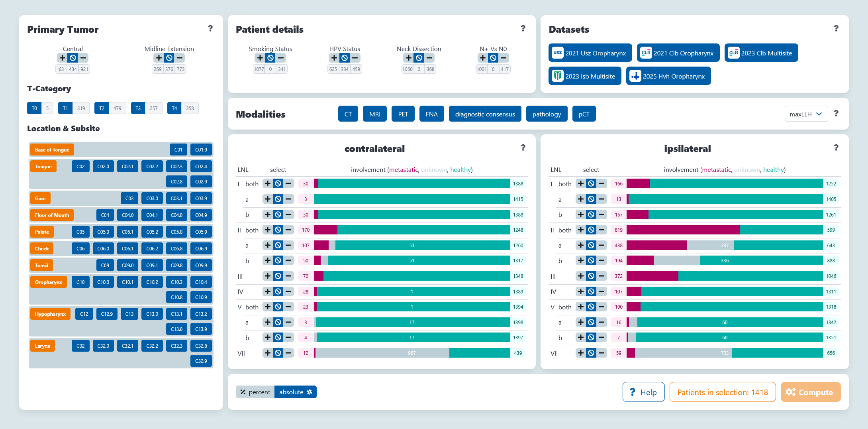Image resolution: width=868 pixels, height=429 pixels.
Task: Open the ipsilateral panel help question mark
Action: 836,148
